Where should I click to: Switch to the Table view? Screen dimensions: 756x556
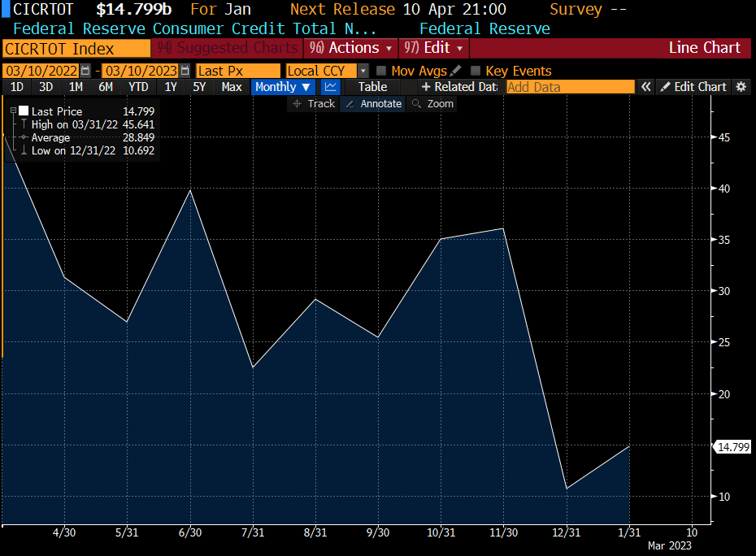point(372,87)
